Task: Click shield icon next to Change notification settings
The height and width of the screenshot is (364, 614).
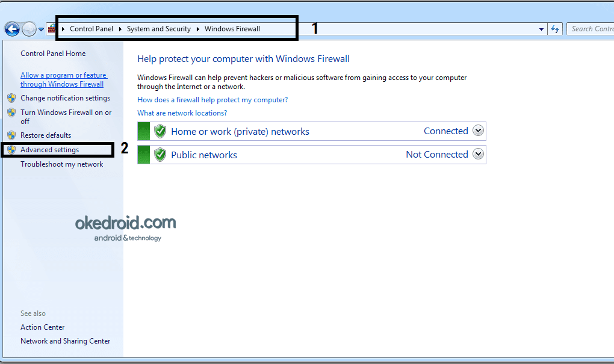Action: (12, 98)
